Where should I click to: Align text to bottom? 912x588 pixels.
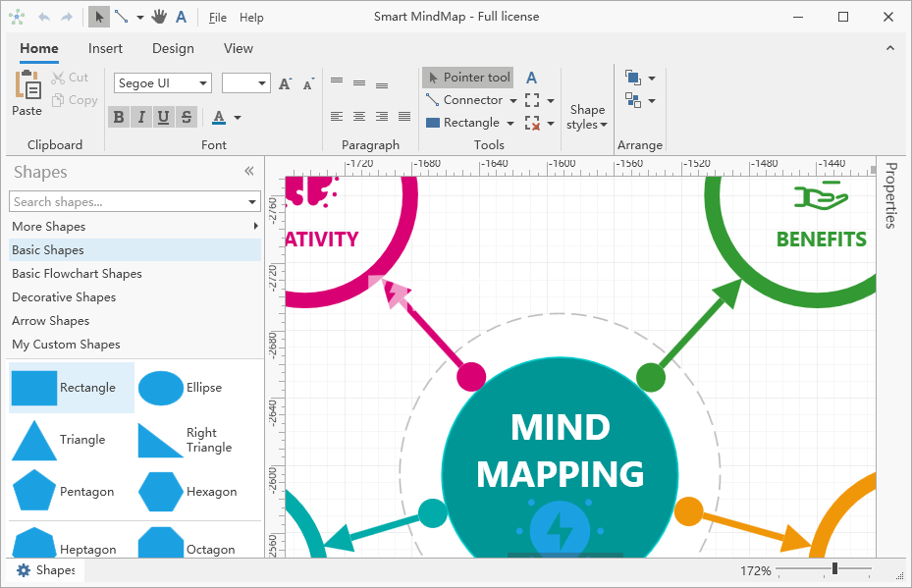(x=382, y=85)
